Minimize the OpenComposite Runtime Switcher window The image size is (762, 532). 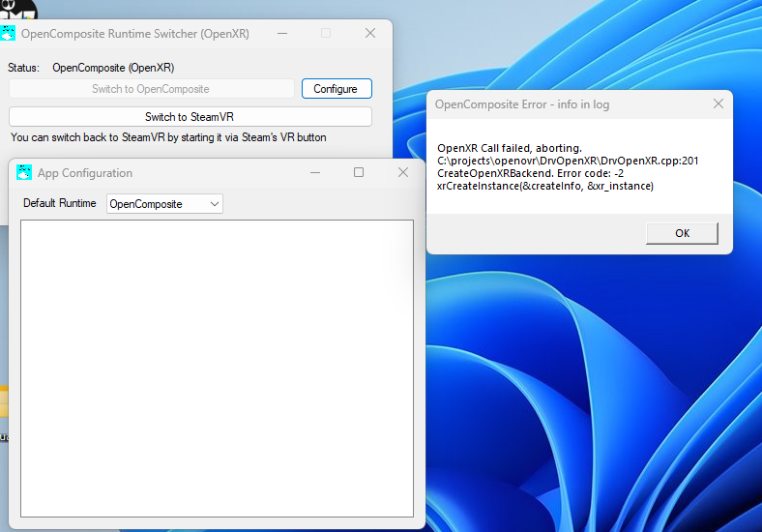282,33
